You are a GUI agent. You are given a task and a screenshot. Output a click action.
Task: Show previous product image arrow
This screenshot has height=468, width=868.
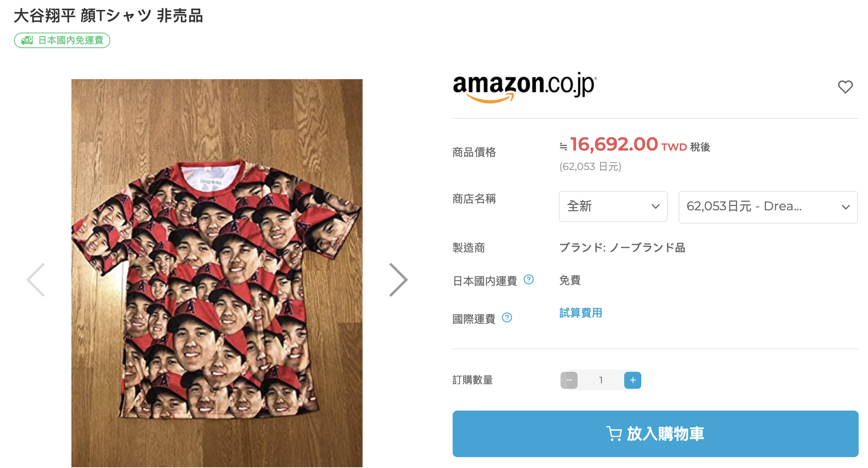pos(36,280)
